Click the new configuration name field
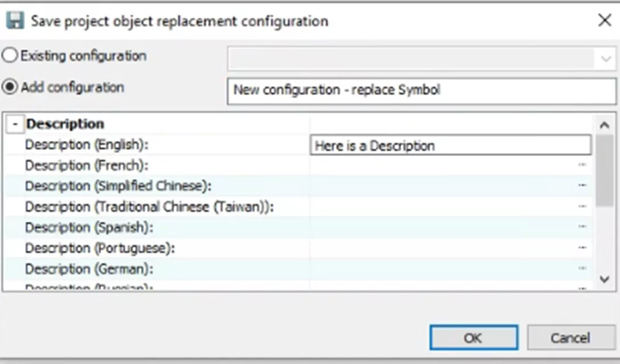 421,91
